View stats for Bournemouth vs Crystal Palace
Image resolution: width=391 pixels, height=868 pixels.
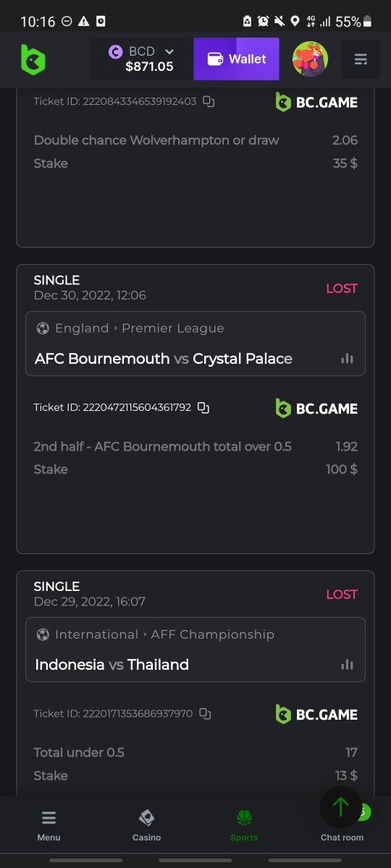pos(347,359)
